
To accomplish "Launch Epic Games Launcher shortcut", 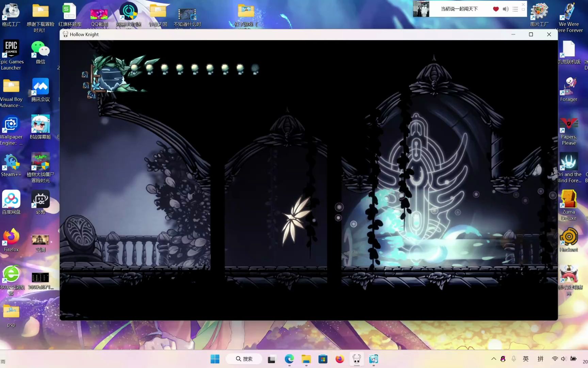I will pyautogui.click(x=11, y=55).
